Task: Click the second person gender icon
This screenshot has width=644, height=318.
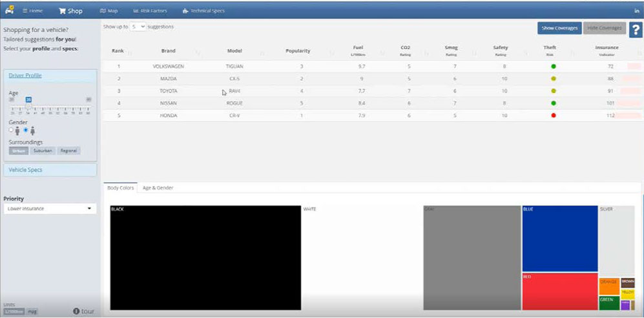Action: click(x=32, y=131)
